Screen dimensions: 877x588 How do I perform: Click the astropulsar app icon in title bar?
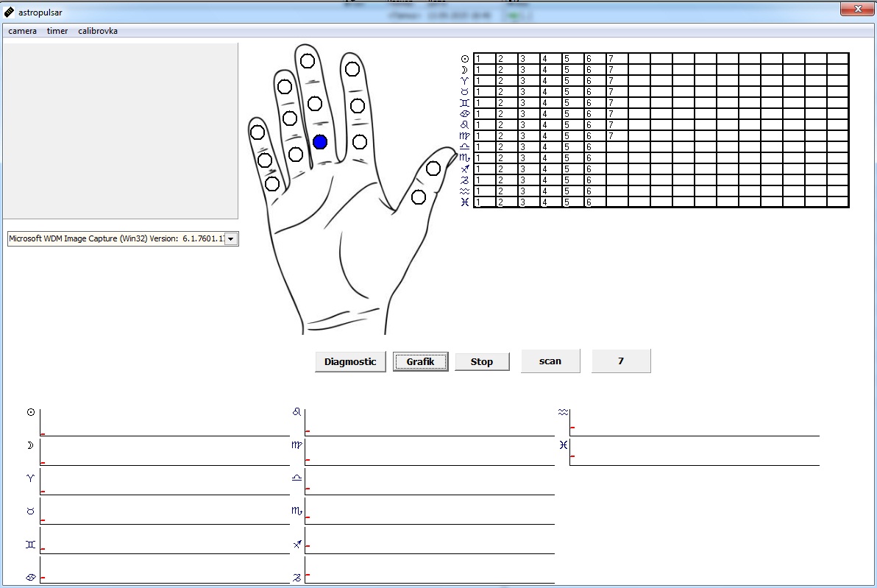(9, 12)
